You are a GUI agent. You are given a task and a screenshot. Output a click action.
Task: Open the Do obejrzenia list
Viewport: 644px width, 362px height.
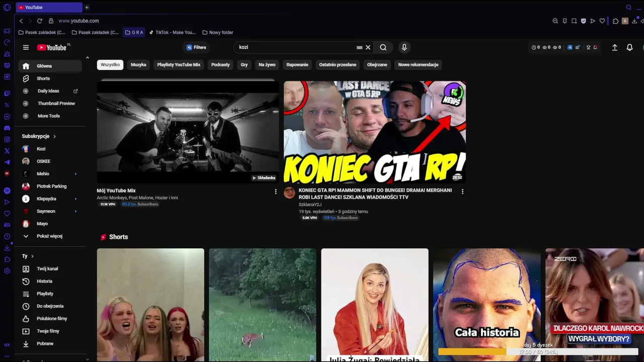tap(49, 306)
